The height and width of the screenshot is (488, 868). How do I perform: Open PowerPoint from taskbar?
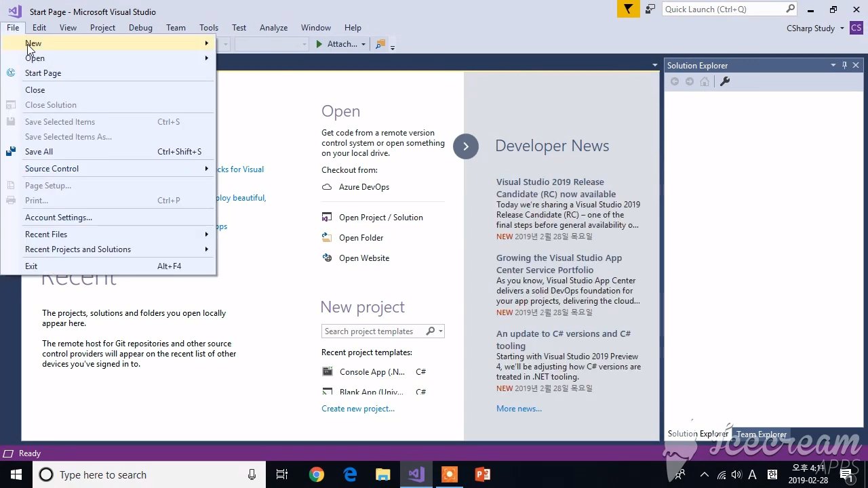(483, 474)
